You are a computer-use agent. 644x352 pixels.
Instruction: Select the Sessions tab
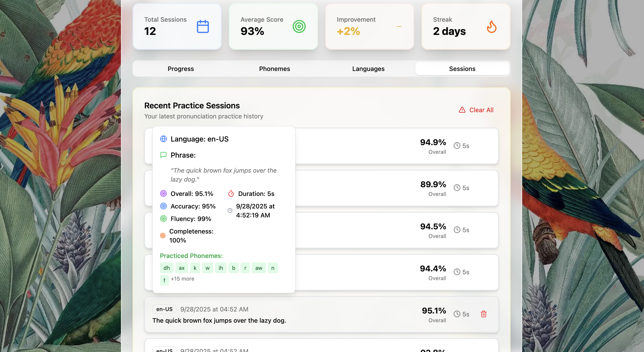pos(462,69)
